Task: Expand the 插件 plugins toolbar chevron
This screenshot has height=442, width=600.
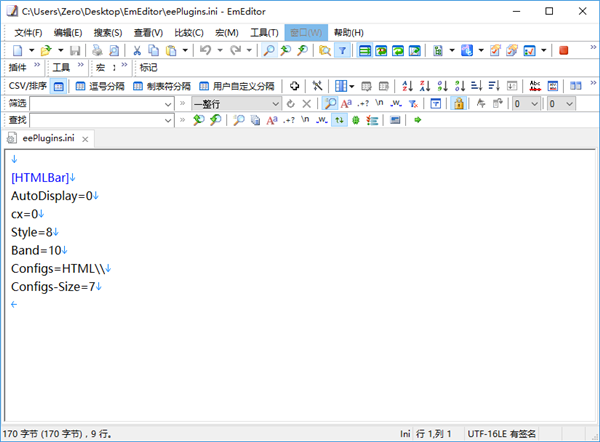Action: click(37, 65)
